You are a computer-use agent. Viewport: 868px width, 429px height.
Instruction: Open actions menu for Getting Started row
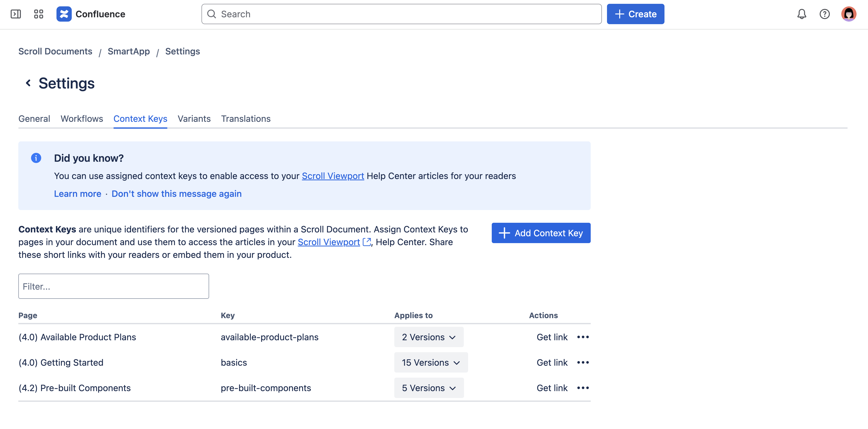583,362
